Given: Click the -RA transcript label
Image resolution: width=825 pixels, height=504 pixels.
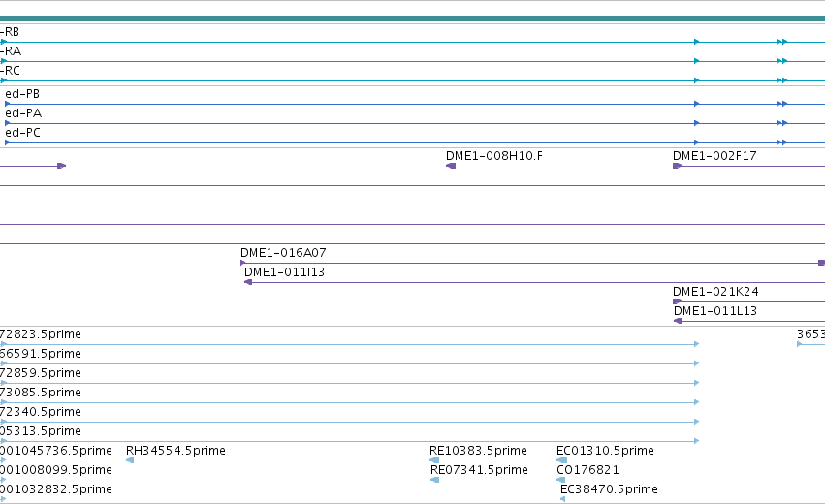Looking at the screenshot, I should pyautogui.click(x=11, y=51).
